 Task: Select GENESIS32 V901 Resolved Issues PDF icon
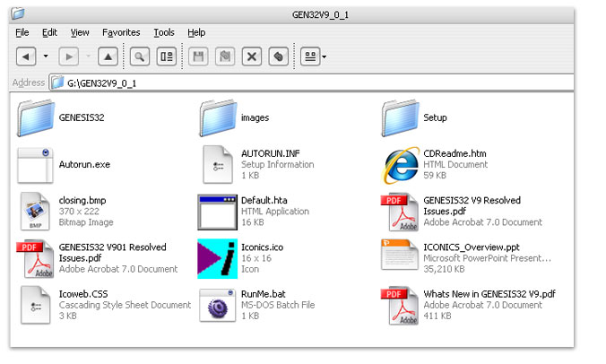[x=35, y=258]
